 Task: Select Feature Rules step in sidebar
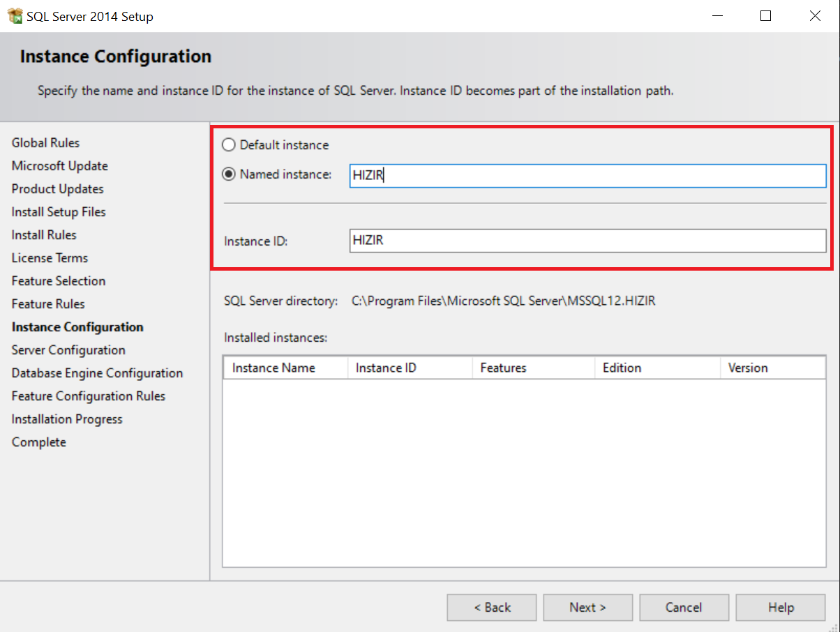click(x=48, y=304)
